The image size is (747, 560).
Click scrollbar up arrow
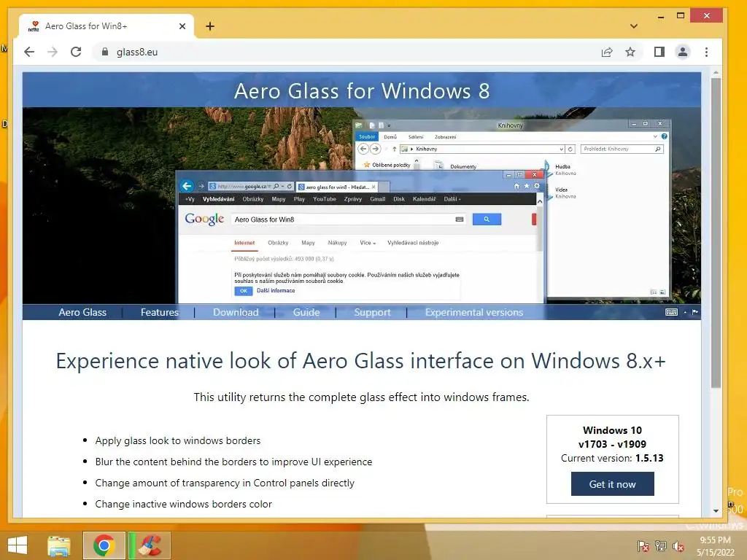click(716, 73)
